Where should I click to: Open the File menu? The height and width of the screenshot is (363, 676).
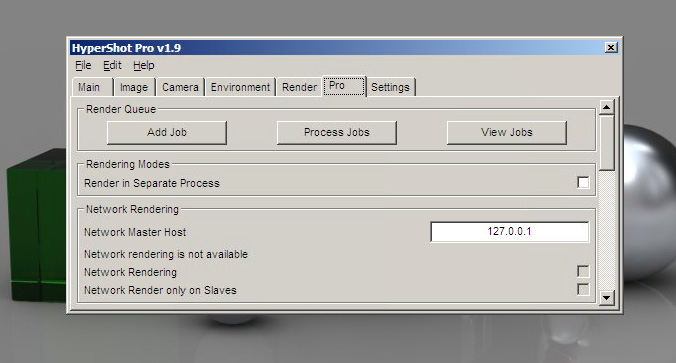click(83, 66)
